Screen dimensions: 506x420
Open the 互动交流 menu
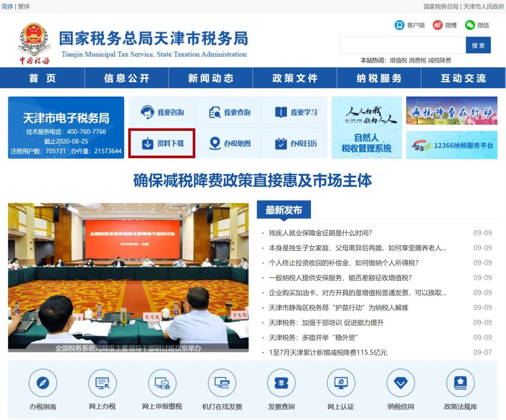463,78
